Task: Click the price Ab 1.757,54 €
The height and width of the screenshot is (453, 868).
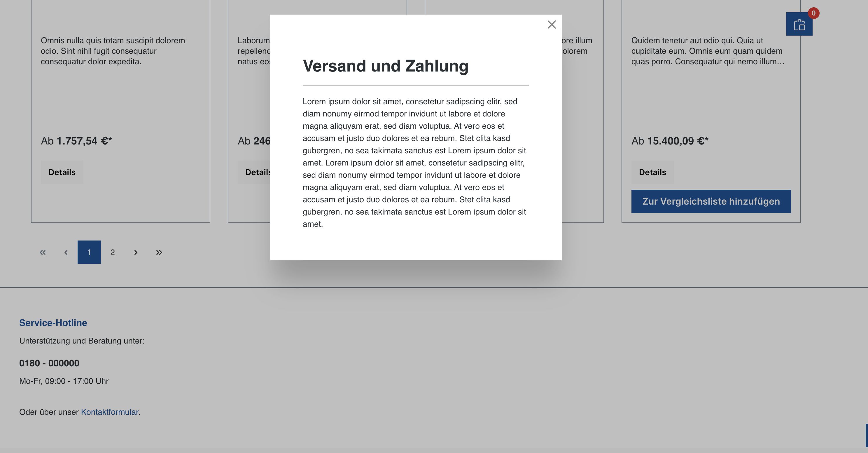Action: [x=76, y=141]
